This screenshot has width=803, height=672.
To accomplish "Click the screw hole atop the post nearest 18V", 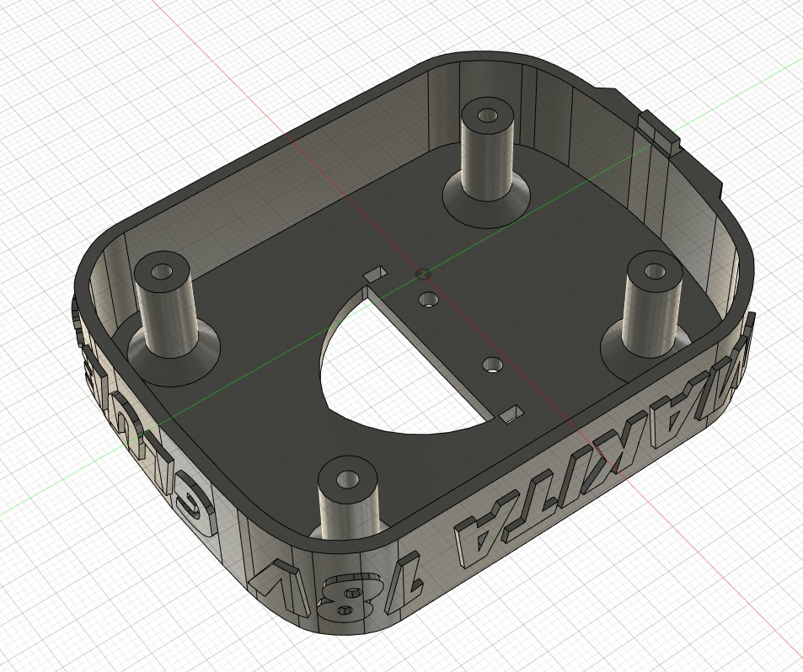I will (348, 479).
